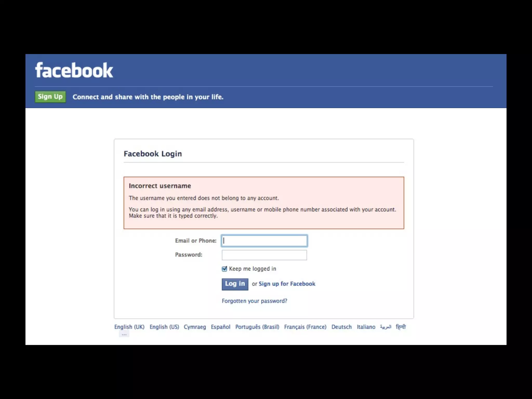The image size is (532, 399).
Task: Expand more languages with ellipsis button
Action: point(124,334)
